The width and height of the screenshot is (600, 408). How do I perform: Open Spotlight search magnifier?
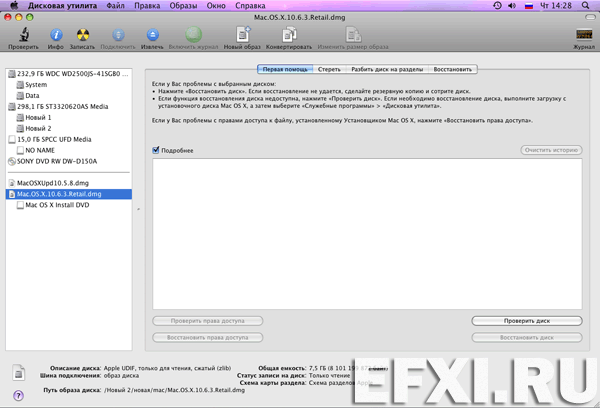(x=585, y=5)
